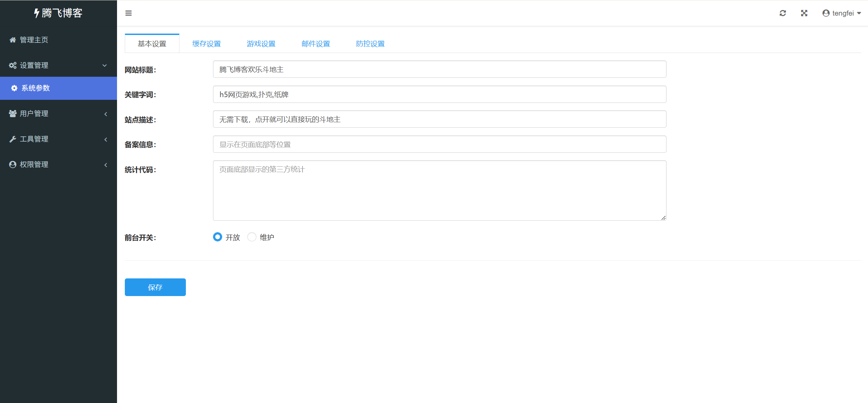Image resolution: width=868 pixels, height=403 pixels.
Task: Switch to the 防控设置 tab
Action: (x=370, y=43)
